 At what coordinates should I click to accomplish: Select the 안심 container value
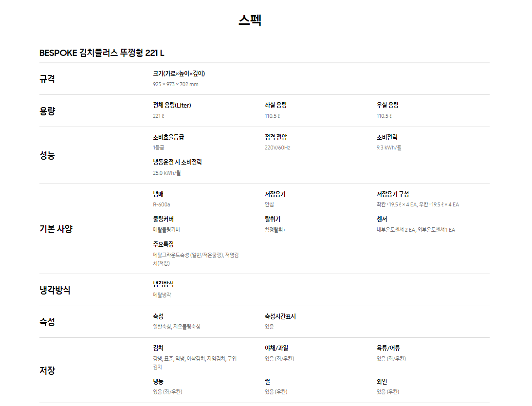269,204
